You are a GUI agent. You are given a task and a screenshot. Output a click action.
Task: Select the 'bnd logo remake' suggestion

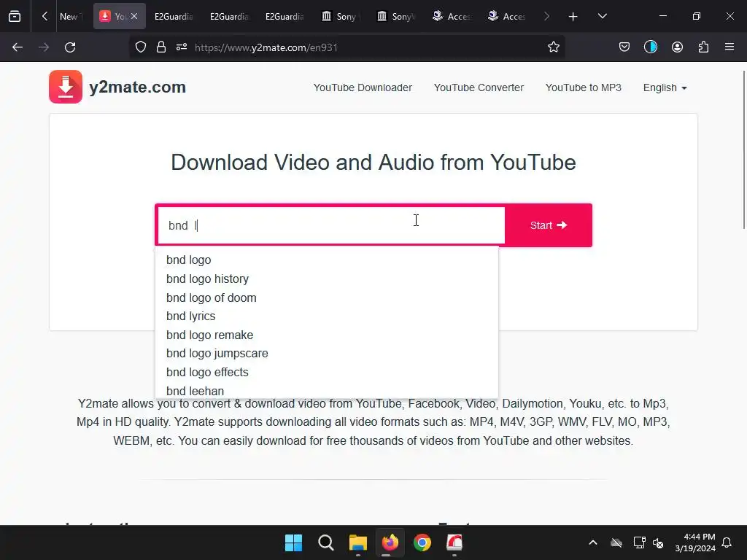click(209, 335)
